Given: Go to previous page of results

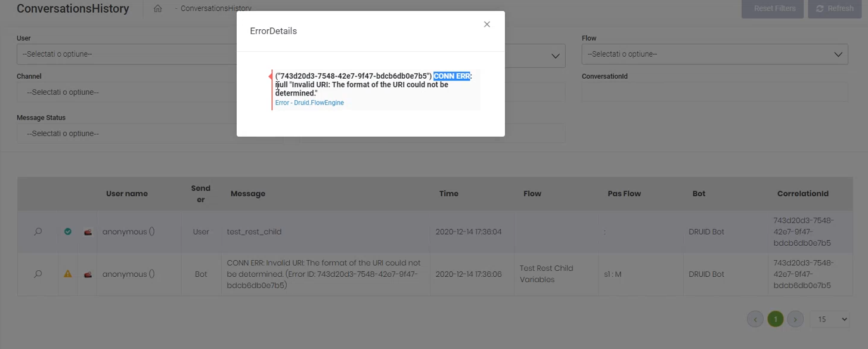Looking at the screenshot, I should coord(755,319).
